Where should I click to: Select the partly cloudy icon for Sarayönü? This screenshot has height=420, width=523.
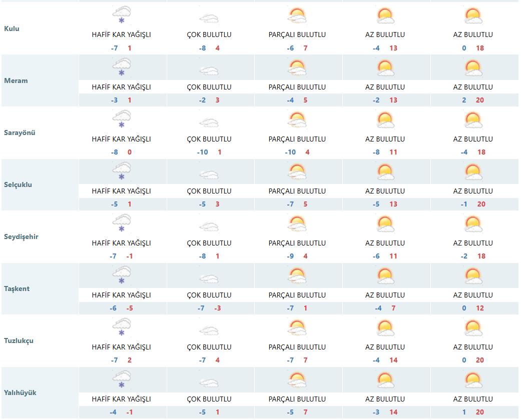tap(297, 120)
